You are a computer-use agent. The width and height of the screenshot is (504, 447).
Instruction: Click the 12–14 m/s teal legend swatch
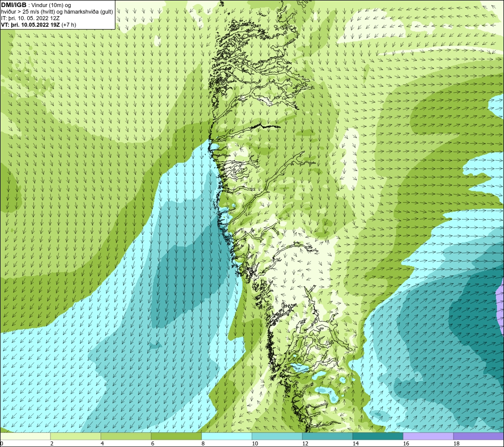(x=327, y=436)
